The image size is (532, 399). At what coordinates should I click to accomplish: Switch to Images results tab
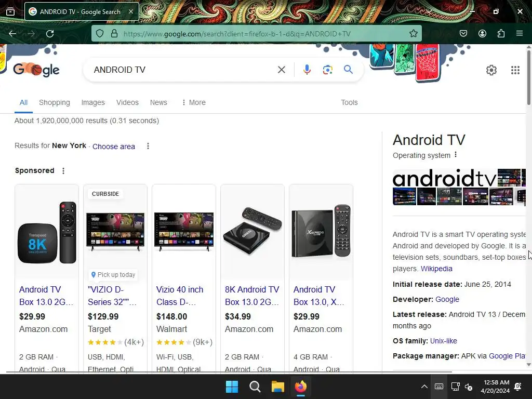coord(93,102)
